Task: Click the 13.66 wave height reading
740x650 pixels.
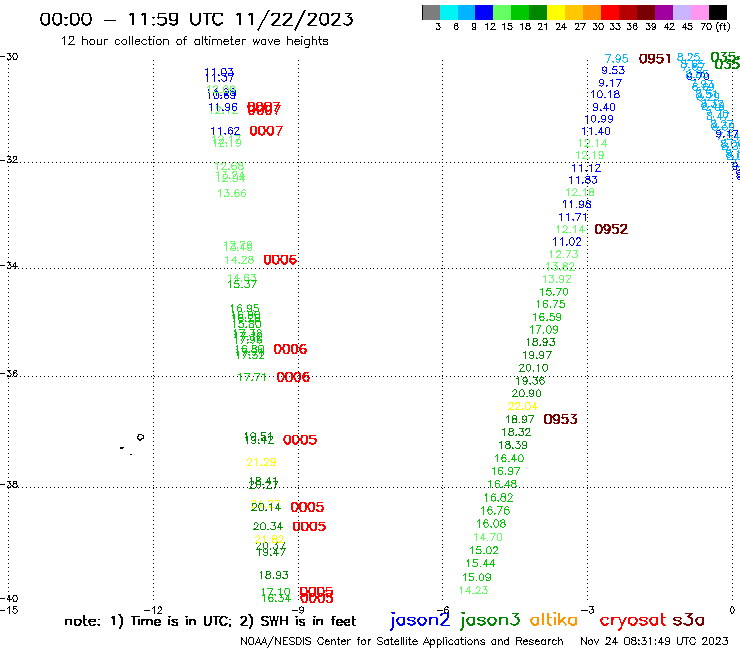Action: [x=232, y=193]
